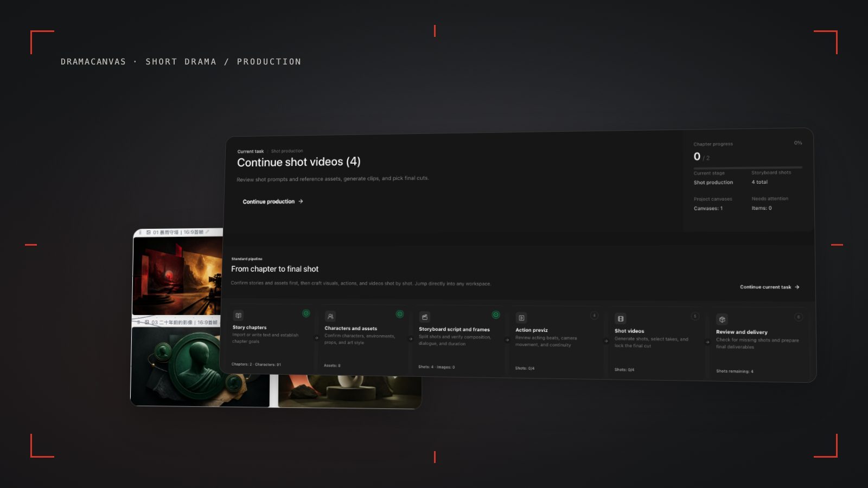Click the Continue production button
The height and width of the screenshot is (488, 868).
273,202
